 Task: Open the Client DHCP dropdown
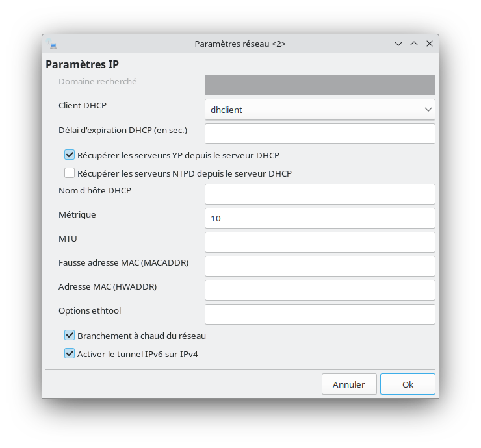(x=320, y=110)
